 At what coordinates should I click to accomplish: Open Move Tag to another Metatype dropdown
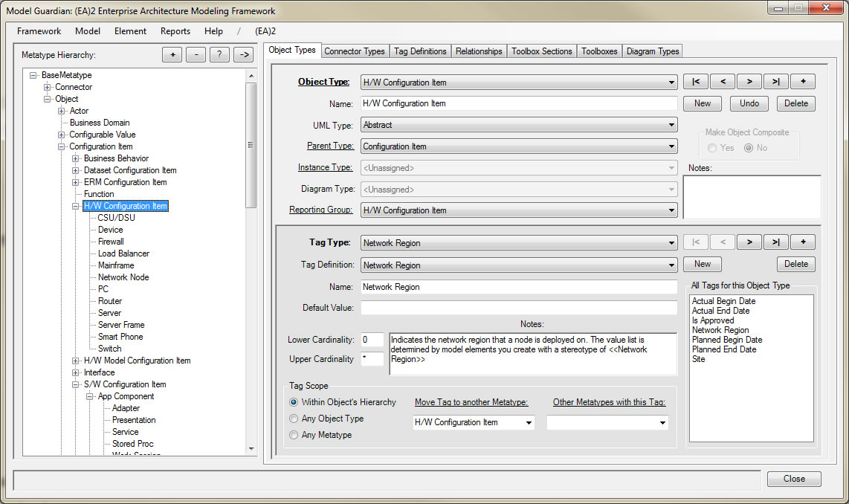coord(529,422)
